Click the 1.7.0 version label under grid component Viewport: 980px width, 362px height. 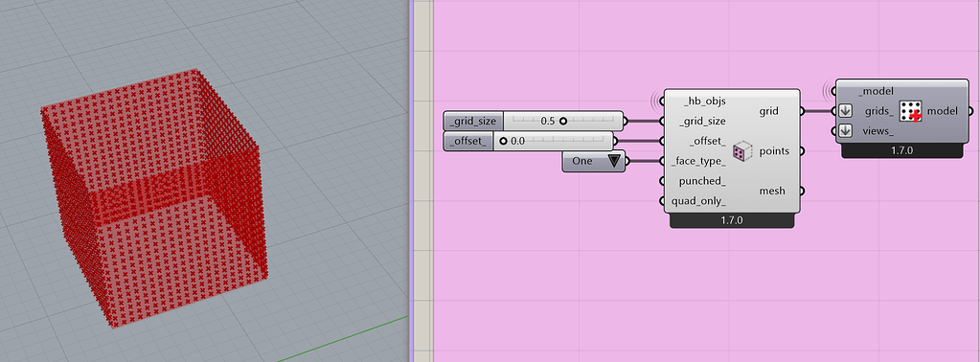732,221
